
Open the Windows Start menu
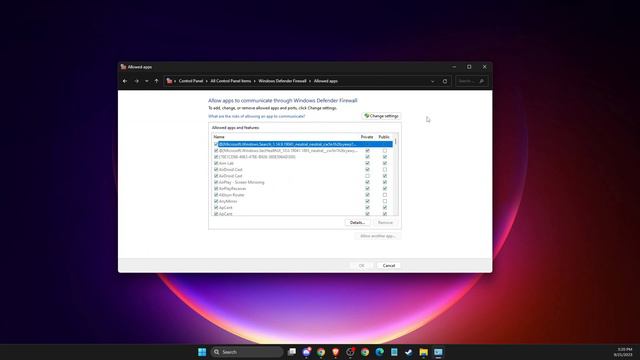click(202, 352)
